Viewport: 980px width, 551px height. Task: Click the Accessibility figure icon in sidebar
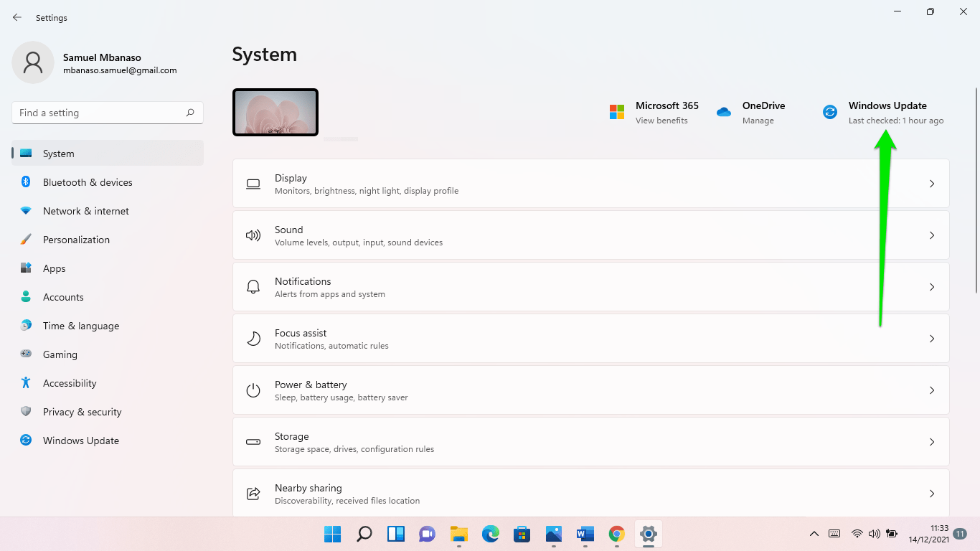26,383
